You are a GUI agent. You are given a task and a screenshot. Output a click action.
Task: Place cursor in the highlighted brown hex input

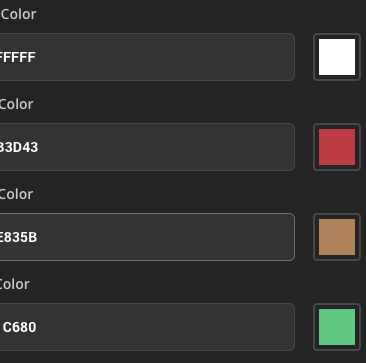click(147, 237)
